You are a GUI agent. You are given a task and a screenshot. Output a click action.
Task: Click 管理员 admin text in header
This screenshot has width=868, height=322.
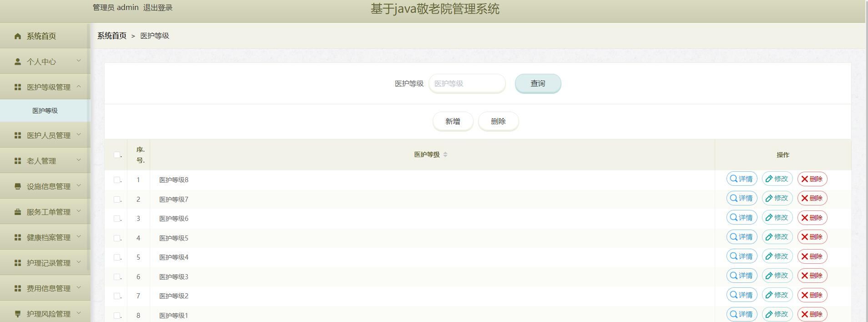(x=116, y=8)
